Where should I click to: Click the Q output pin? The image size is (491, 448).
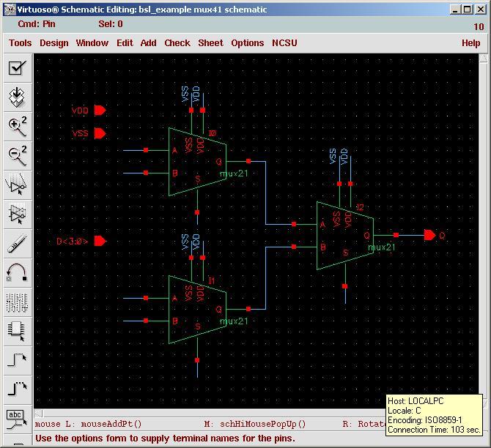coord(429,235)
